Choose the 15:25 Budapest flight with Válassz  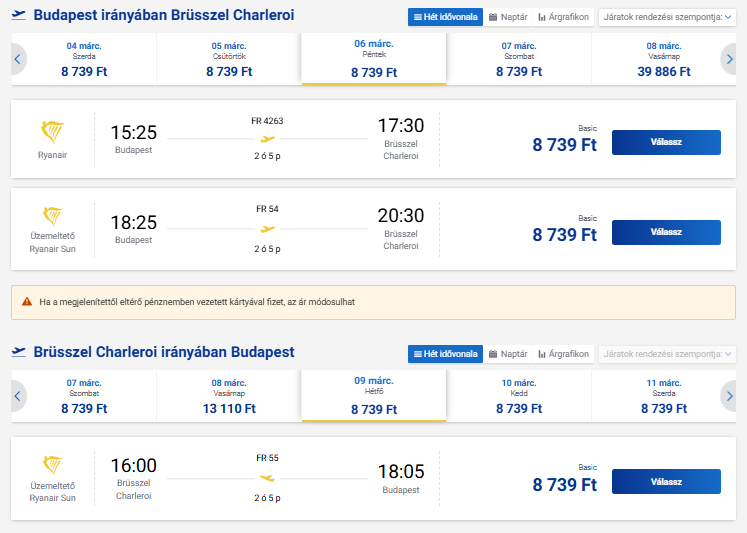coord(666,142)
